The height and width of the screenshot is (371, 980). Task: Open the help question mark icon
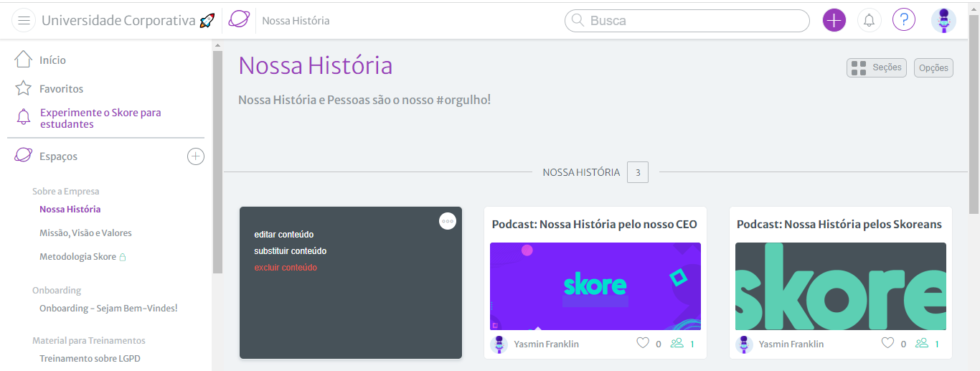pos(904,20)
